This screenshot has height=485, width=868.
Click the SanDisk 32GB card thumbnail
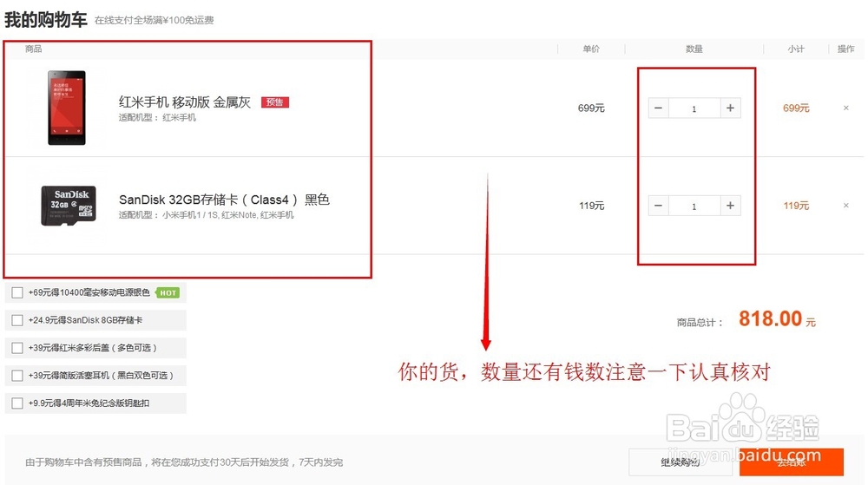(x=69, y=205)
